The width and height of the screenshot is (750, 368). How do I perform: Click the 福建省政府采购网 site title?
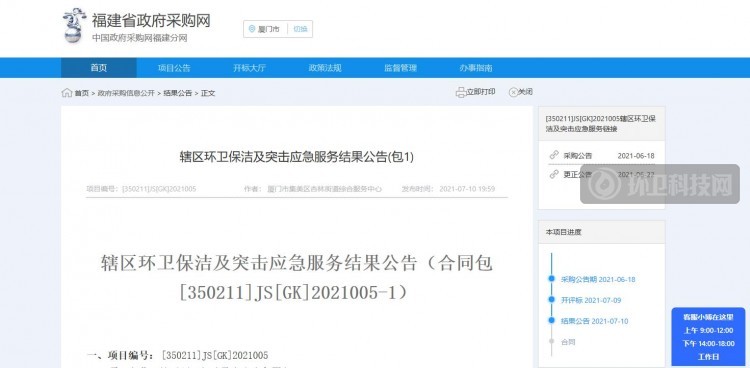click(151, 21)
